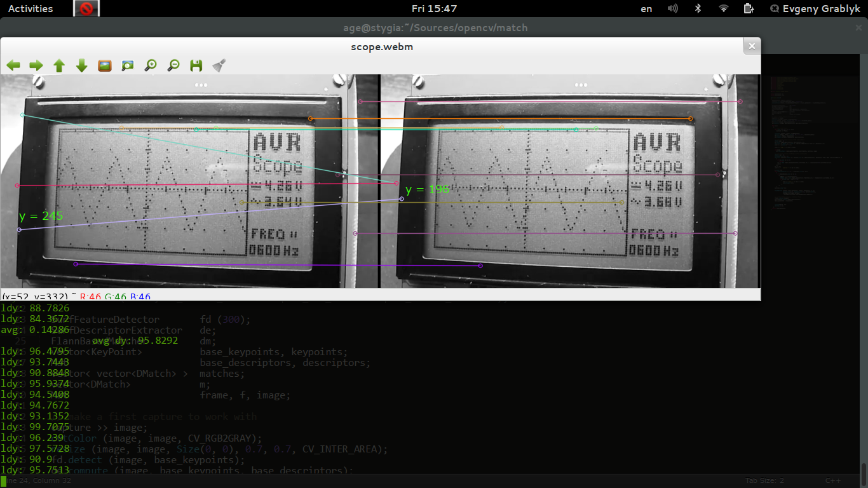This screenshot has height=488, width=868.
Task: Click the broom properties icon in toolbar
Action: pyautogui.click(x=219, y=65)
